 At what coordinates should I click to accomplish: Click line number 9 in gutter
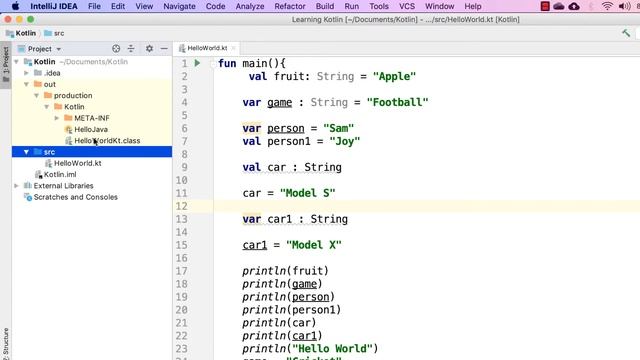pyautogui.click(x=184, y=167)
